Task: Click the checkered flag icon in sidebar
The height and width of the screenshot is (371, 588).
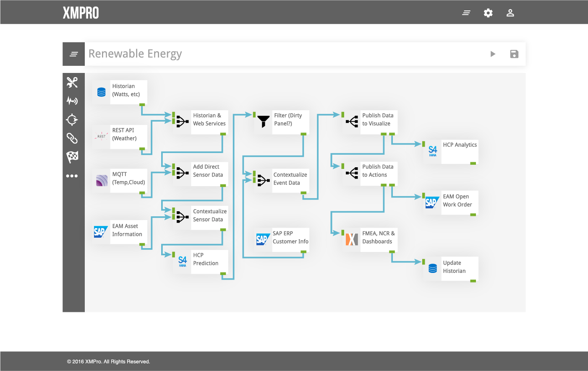Action: coord(72,157)
